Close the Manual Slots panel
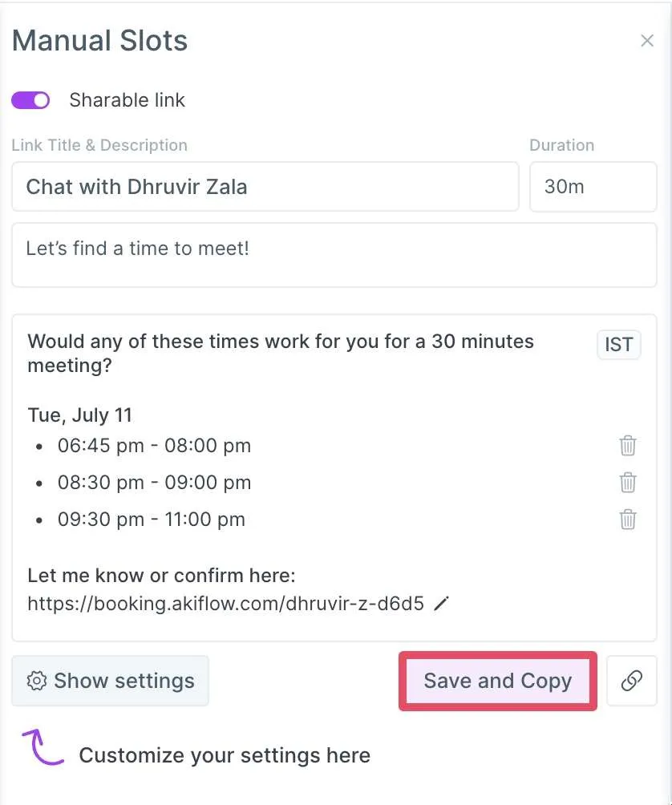The image size is (672, 805). coord(647,41)
